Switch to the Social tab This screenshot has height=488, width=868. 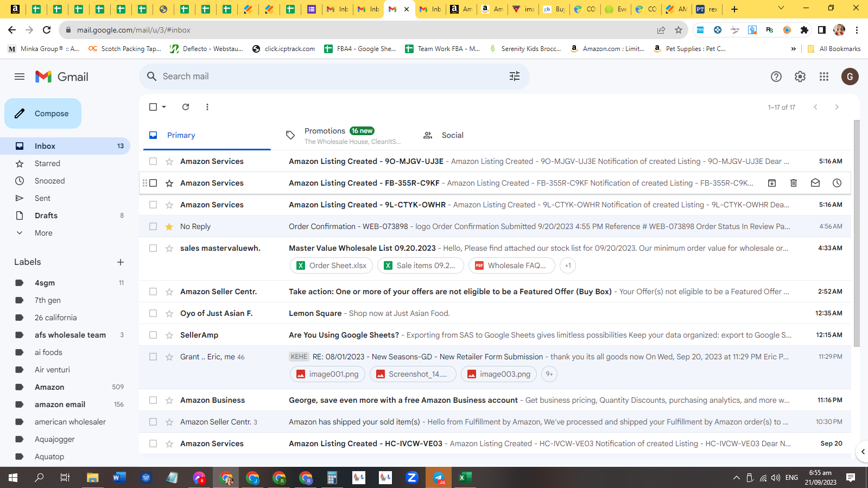[480, 135]
